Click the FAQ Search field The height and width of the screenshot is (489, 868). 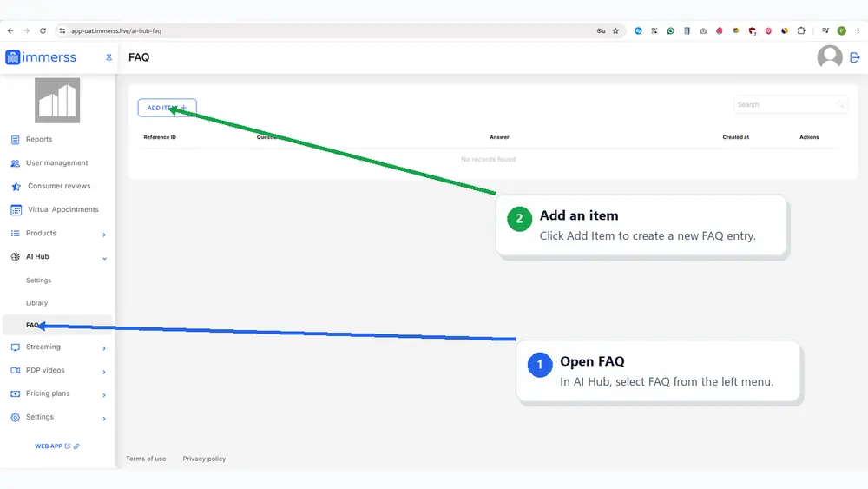[x=790, y=105]
